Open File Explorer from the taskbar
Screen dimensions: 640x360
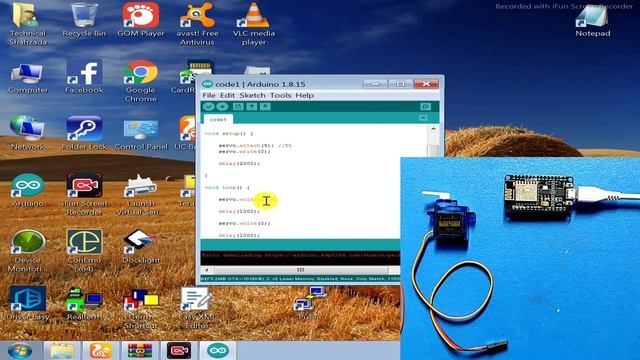pyautogui.click(x=62, y=351)
